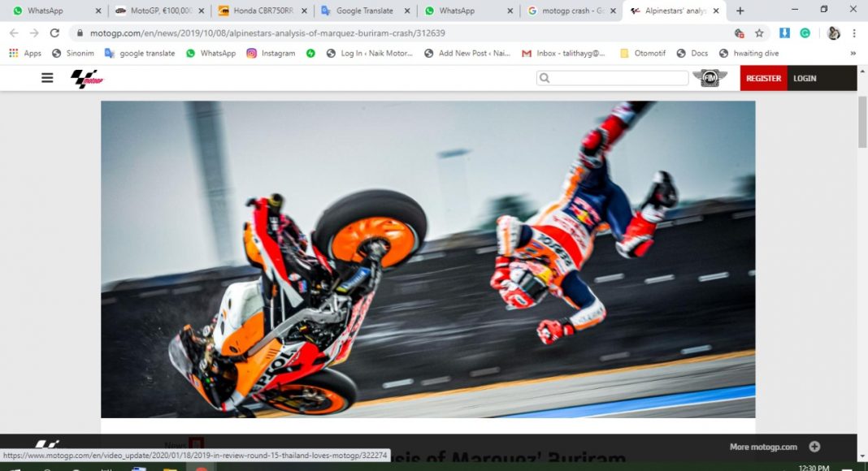Switch to Honda CBR750RR tab
Screen dimensions: 868x471
(x=263, y=11)
